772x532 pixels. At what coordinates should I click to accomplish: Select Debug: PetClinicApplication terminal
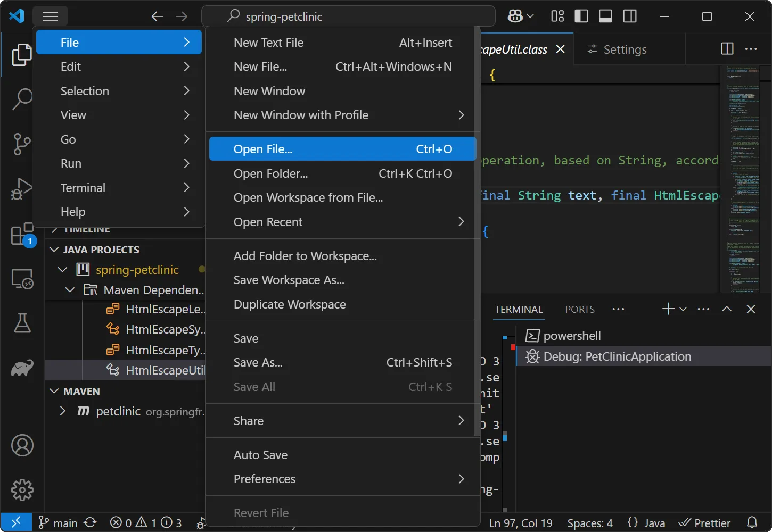(643, 356)
